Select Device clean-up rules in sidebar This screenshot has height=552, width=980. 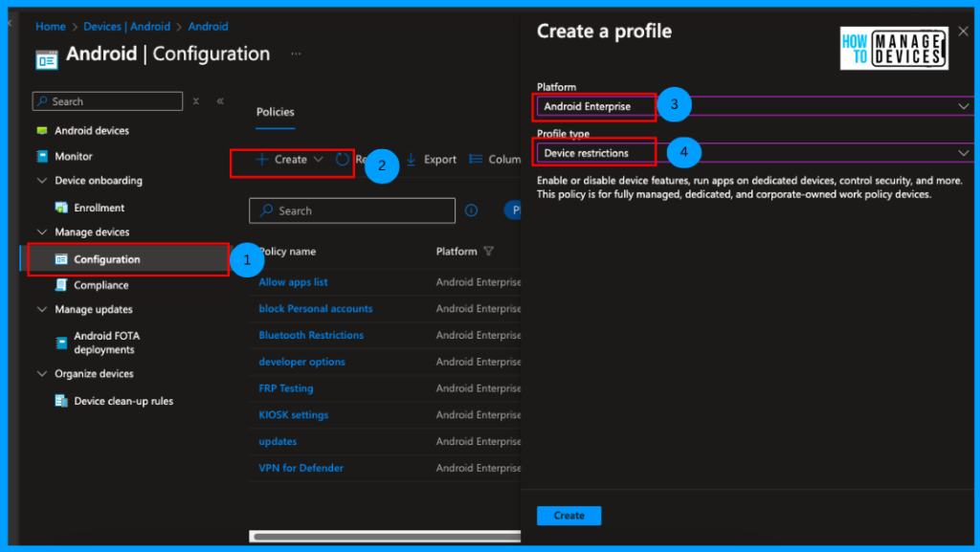click(x=123, y=401)
